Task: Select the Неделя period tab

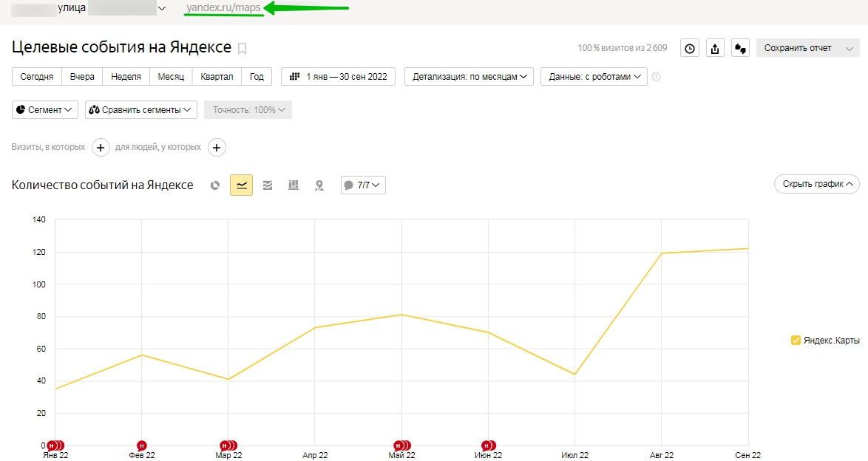Action: (126, 76)
